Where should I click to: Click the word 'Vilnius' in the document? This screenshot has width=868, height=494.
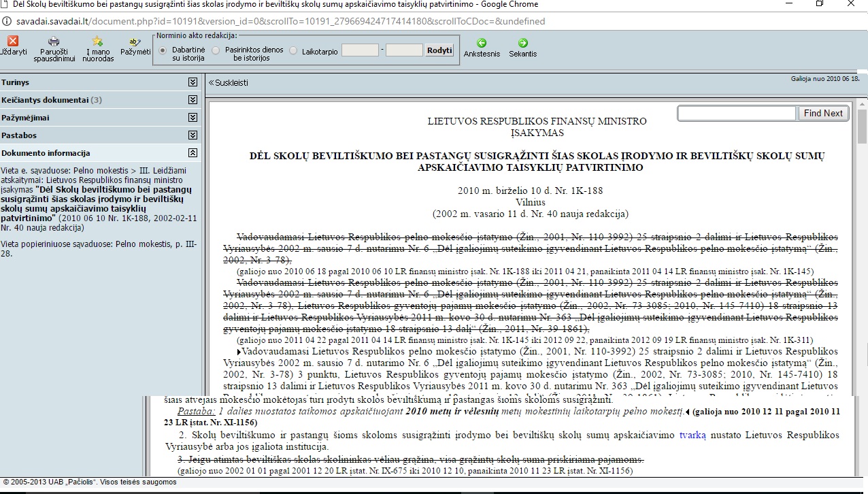[x=531, y=202]
